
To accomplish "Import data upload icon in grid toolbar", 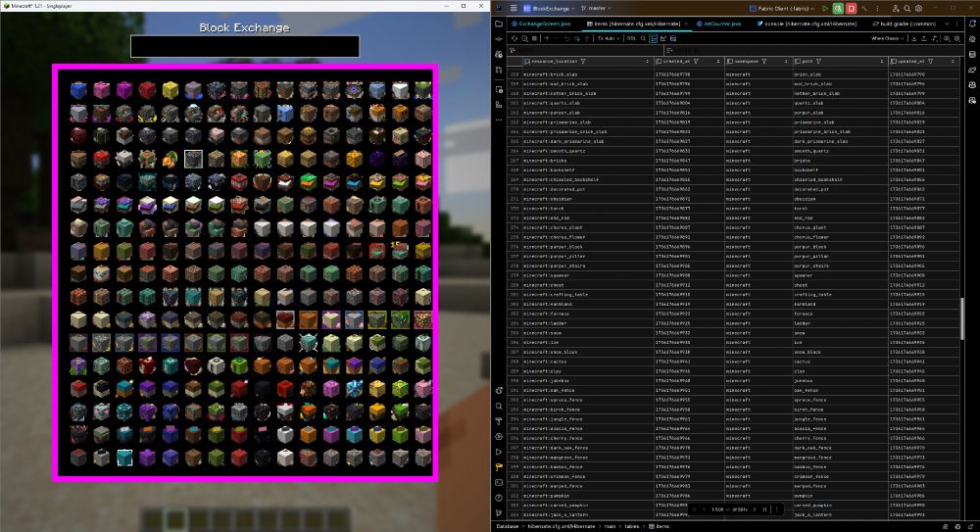I will 924,38.
